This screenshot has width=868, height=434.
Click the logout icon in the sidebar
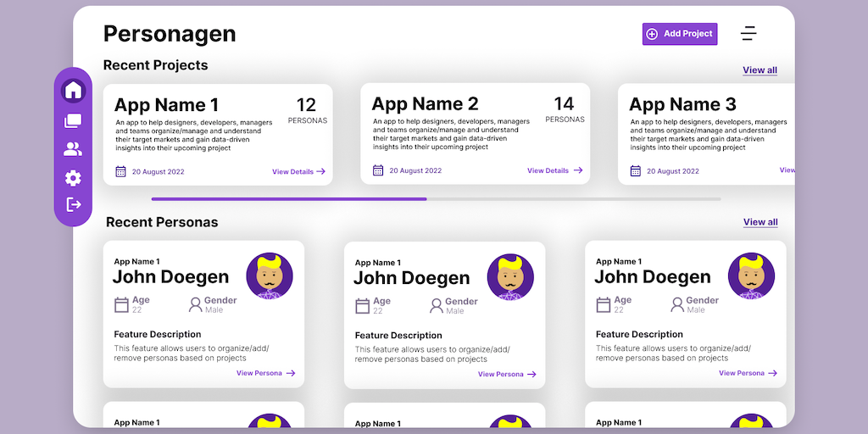[74, 205]
